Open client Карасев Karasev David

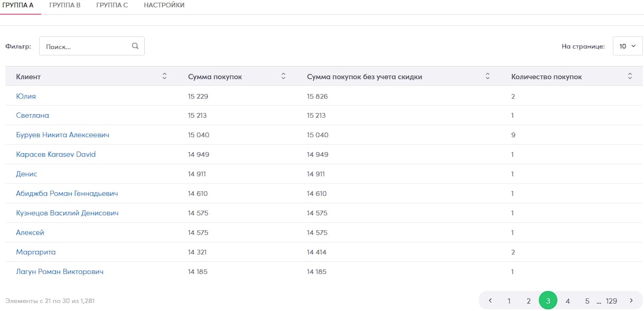click(x=55, y=155)
